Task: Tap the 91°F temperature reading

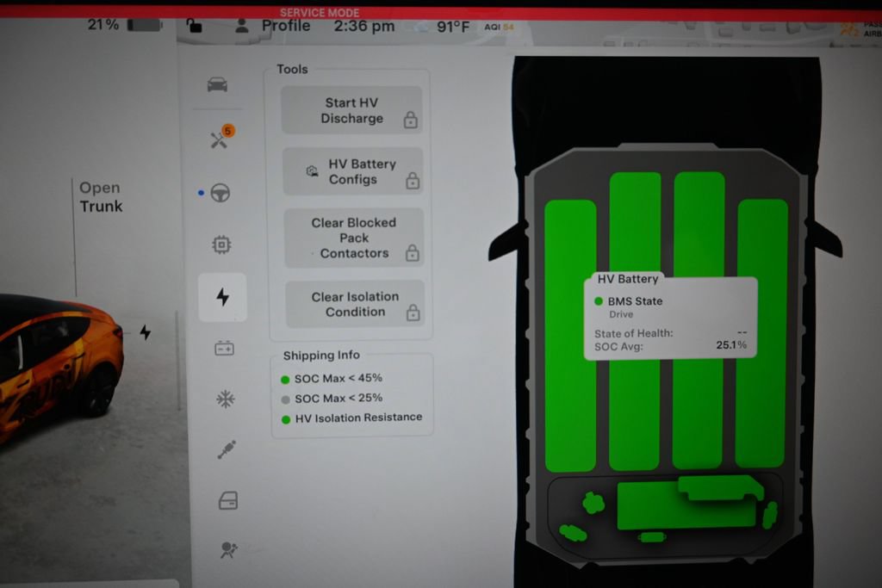Action: coord(453,27)
